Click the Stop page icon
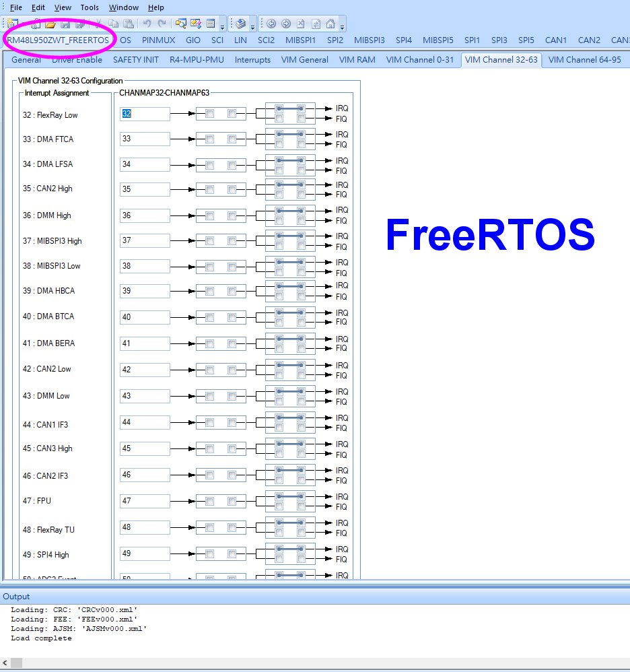Screen dimensions: 630x672 [301, 24]
